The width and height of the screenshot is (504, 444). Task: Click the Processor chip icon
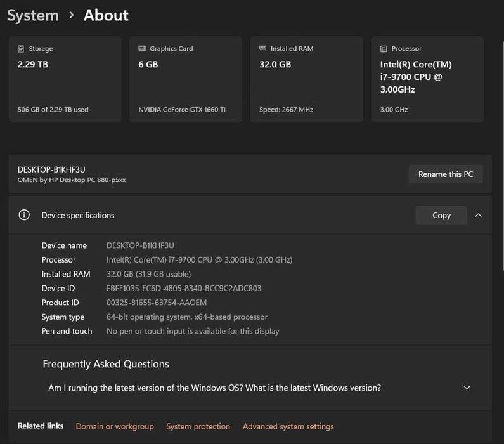point(384,49)
